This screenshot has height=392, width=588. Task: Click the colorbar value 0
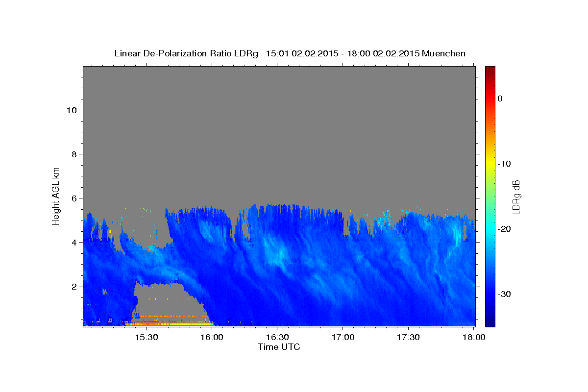pos(500,98)
